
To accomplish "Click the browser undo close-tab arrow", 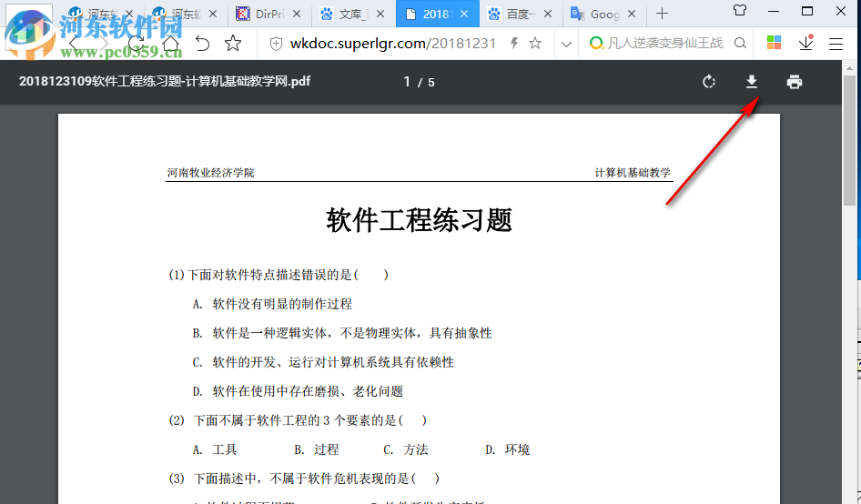I will point(202,44).
